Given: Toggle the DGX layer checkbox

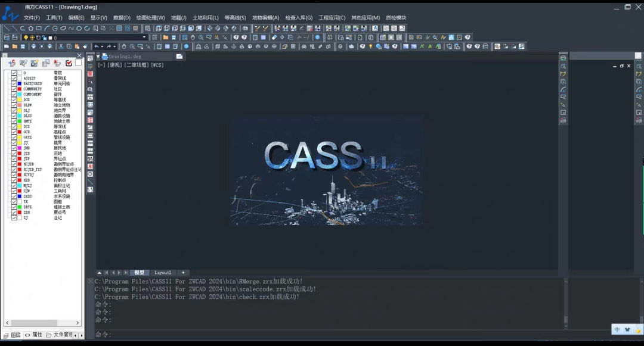Looking at the screenshot, I should (x=14, y=99).
